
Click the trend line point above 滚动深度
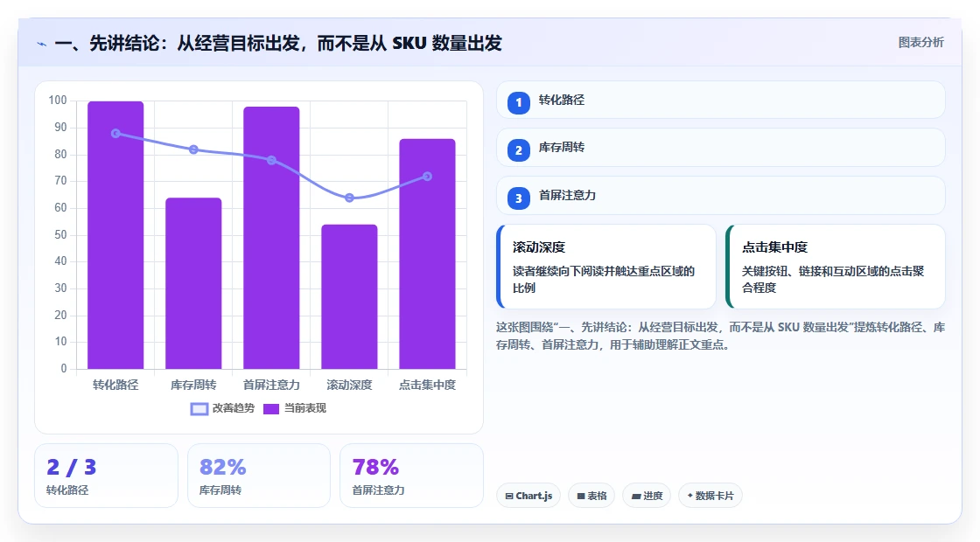pyautogui.click(x=349, y=198)
